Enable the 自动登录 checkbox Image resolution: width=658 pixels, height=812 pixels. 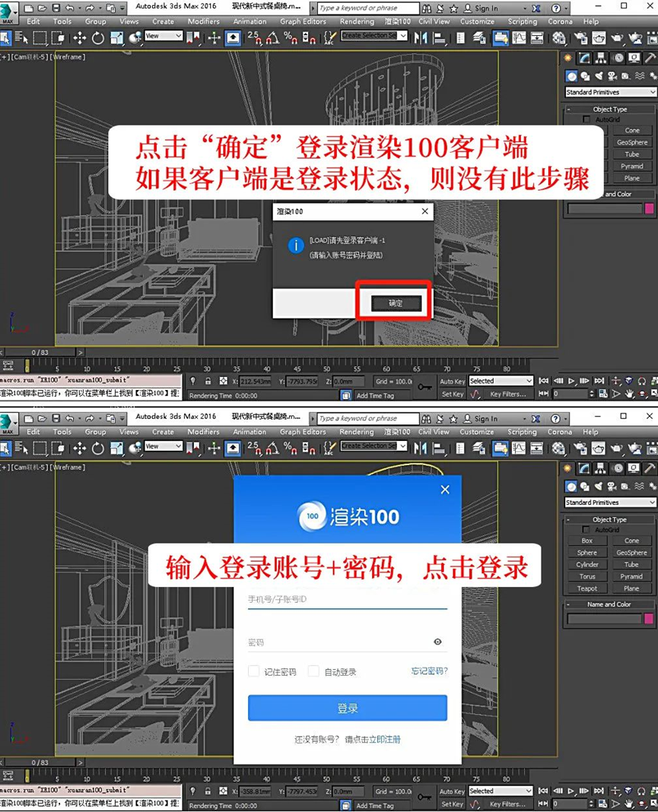pos(313,671)
